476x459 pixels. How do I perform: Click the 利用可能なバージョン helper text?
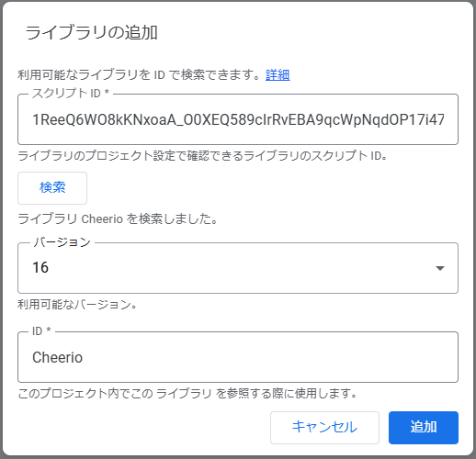[x=77, y=305]
